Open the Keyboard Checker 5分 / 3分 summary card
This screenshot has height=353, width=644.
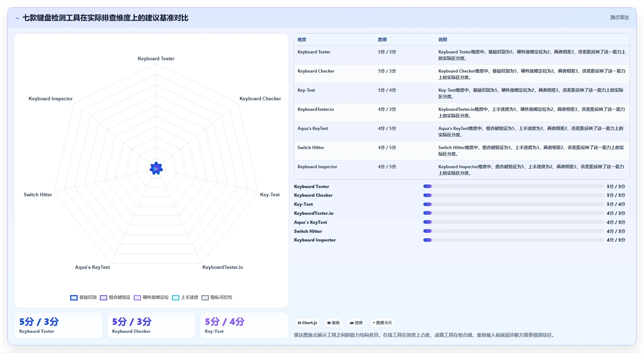coord(151,325)
